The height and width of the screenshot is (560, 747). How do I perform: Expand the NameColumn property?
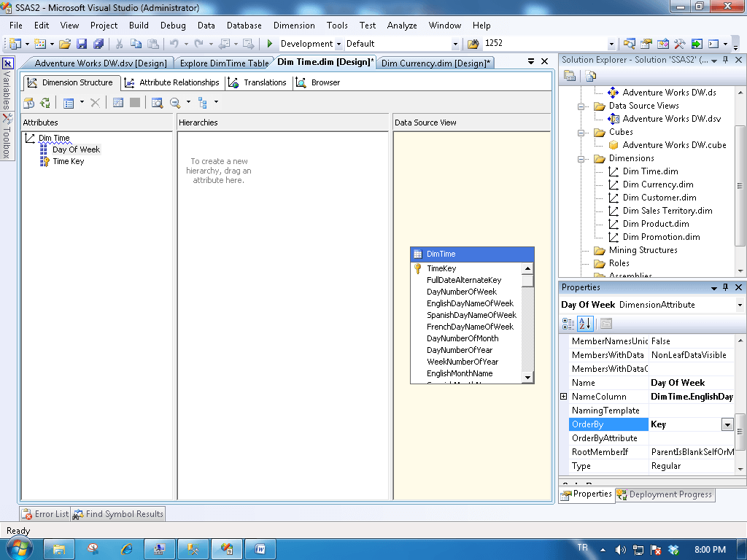(x=564, y=396)
